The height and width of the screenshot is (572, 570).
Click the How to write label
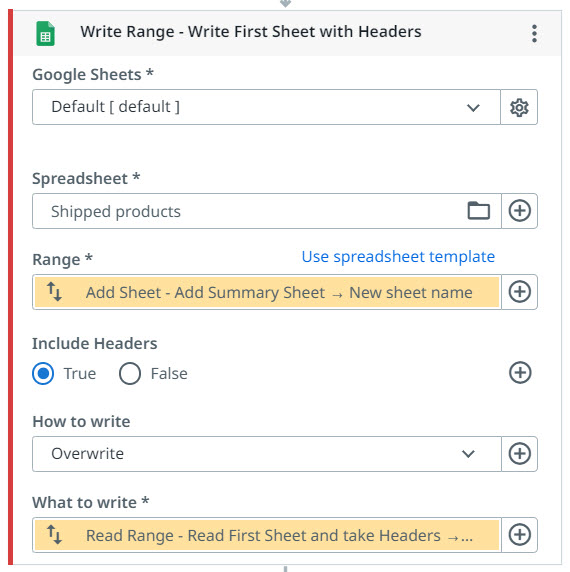(81, 422)
